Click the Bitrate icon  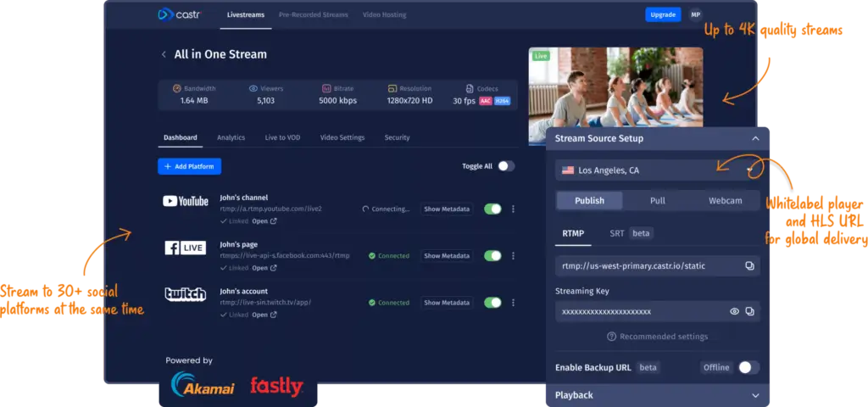coord(326,88)
